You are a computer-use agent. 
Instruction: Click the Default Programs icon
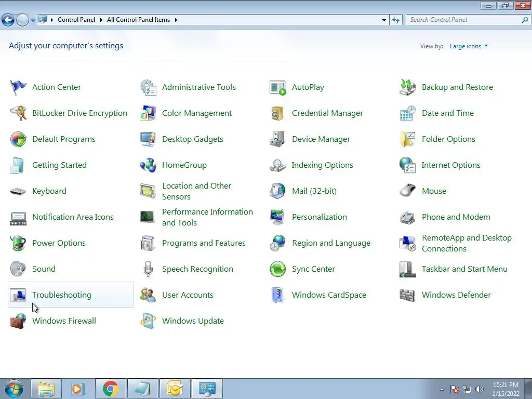coord(18,139)
